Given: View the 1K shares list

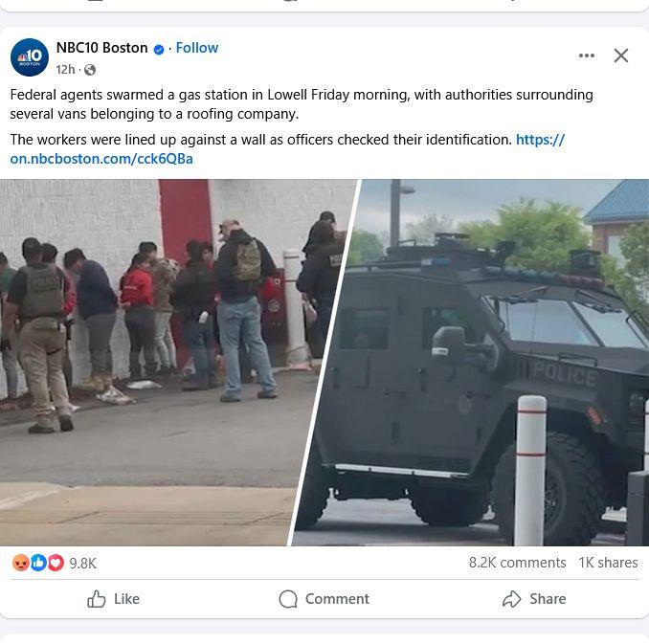Looking at the screenshot, I should [608, 563].
